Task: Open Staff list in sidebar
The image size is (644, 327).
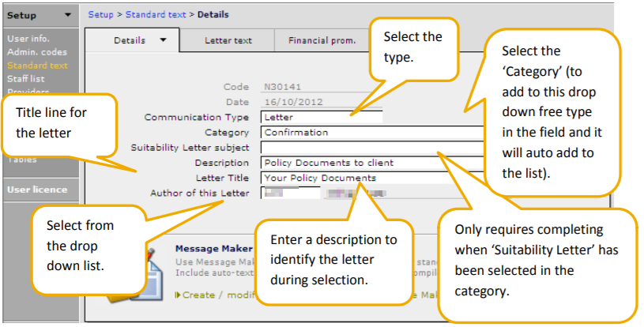Action: (x=26, y=79)
